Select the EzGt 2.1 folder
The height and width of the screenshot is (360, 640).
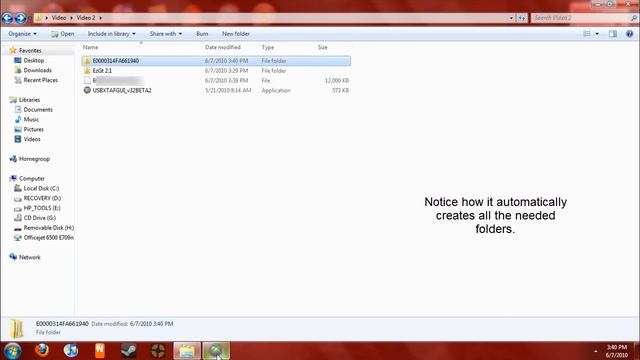[x=216, y=71]
